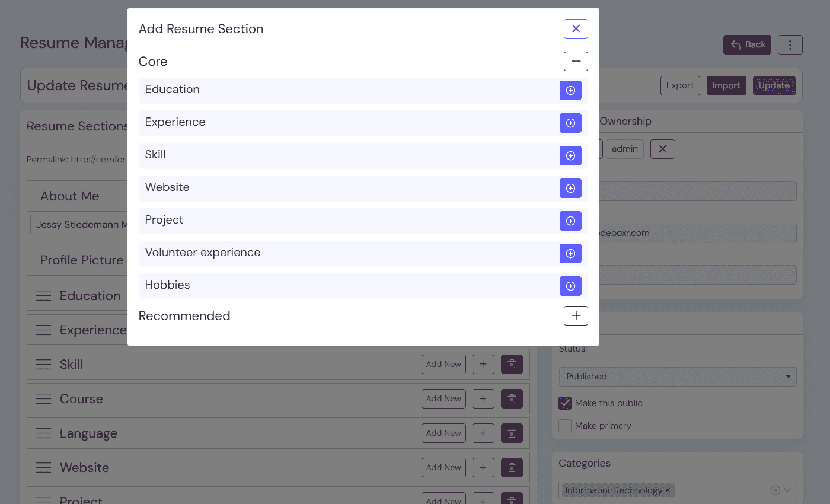Add the Project section via plus icon
The height and width of the screenshot is (504, 830).
point(570,221)
